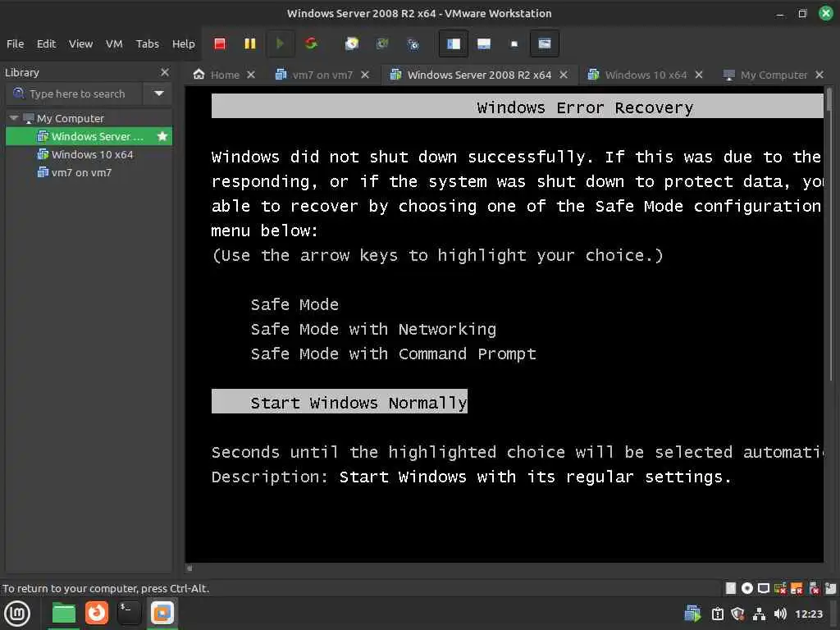Close the Library panel
The width and height of the screenshot is (840, 630).
coord(165,72)
